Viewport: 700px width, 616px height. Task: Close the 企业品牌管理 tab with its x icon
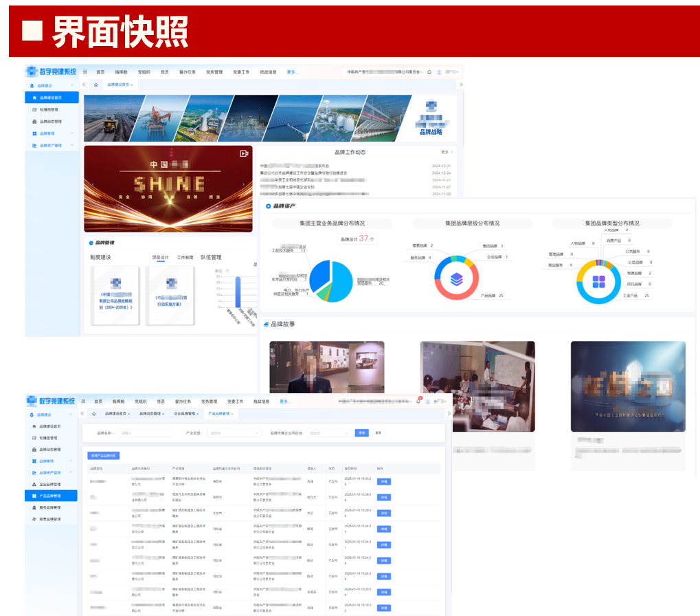(x=198, y=414)
